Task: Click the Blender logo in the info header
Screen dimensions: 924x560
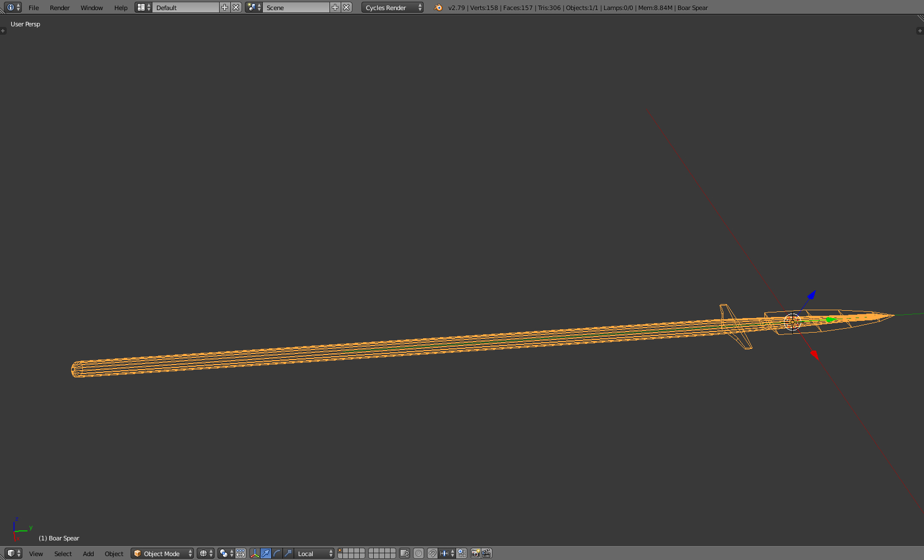Action: 437,7
